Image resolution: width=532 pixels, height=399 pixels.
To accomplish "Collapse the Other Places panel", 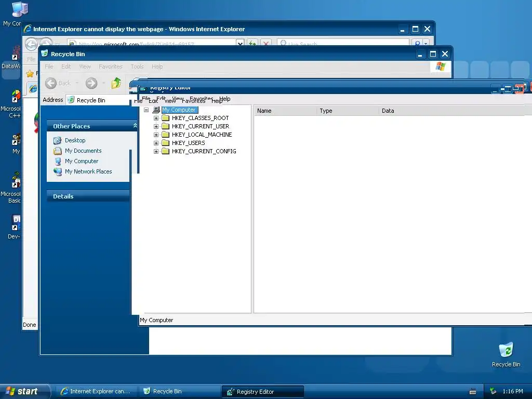I will 135,126.
